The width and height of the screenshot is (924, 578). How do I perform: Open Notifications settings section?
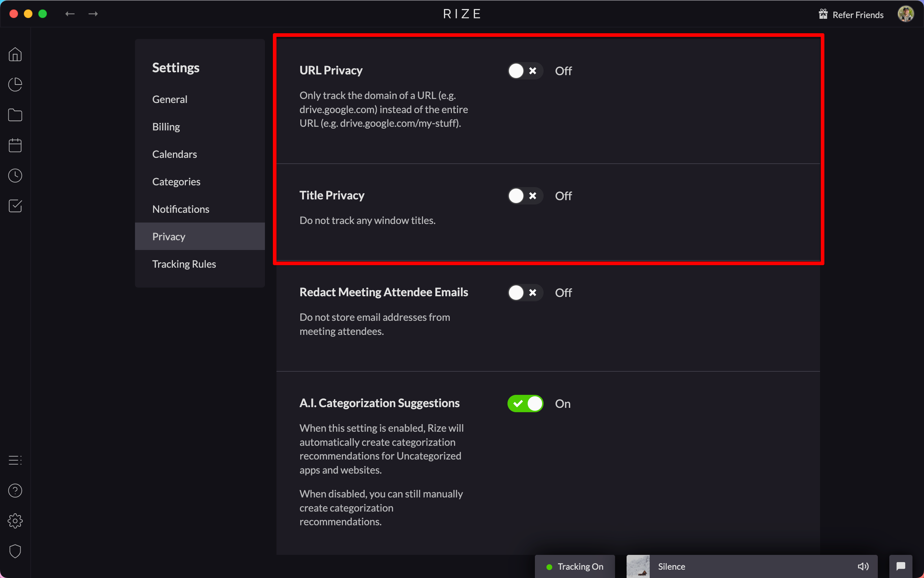(x=200, y=209)
